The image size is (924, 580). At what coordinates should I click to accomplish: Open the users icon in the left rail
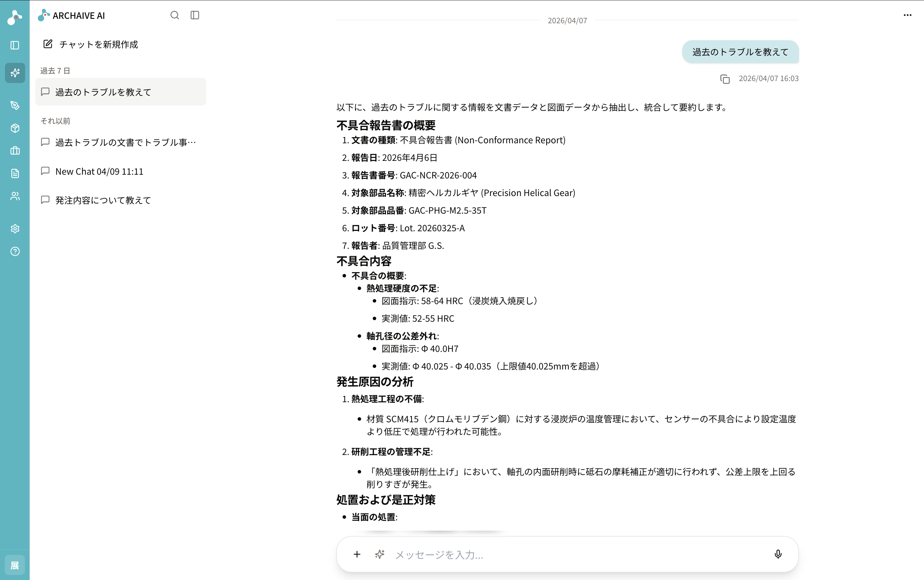(15, 196)
